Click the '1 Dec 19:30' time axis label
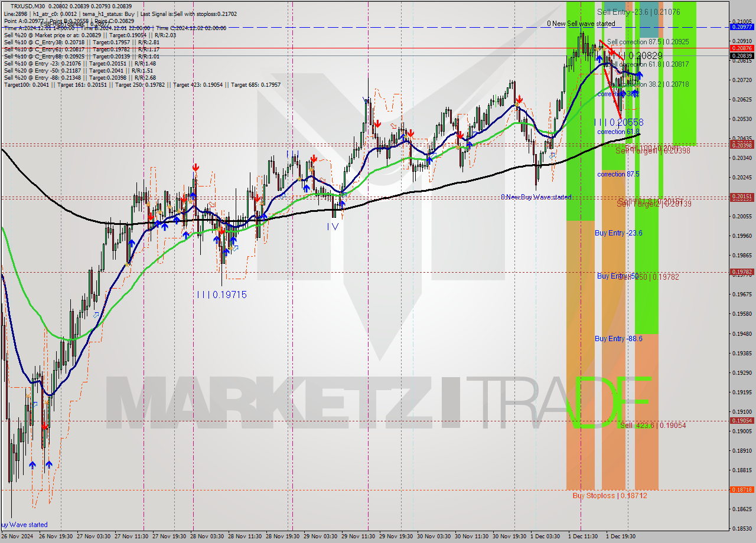 pos(621,537)
